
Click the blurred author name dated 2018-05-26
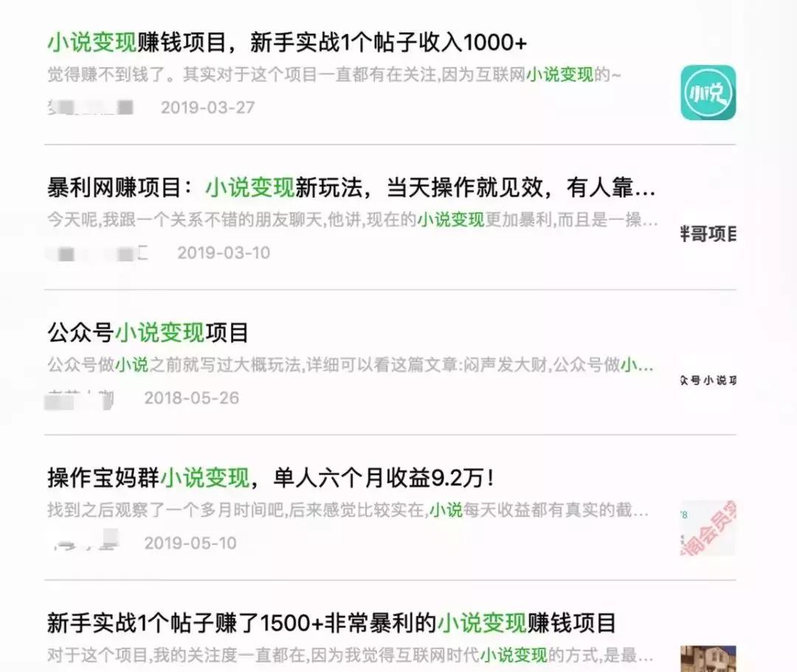[80, 399]
